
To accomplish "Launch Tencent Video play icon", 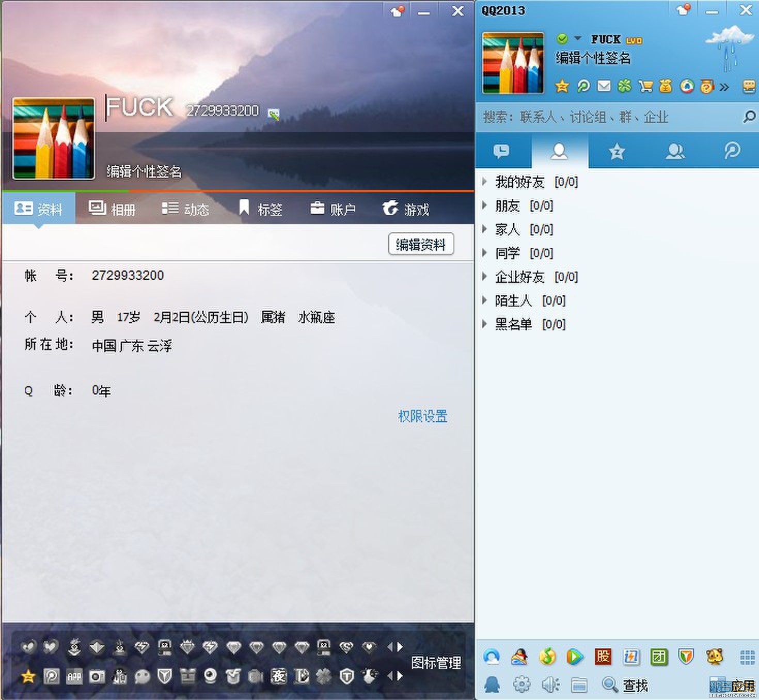I will click(575, 657).
